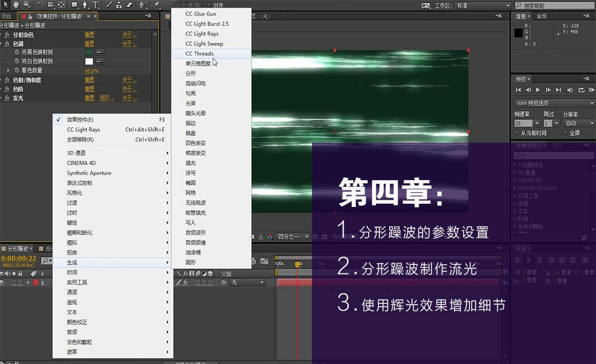Select the Eraser tool
Viewport: 596px width, 364px height.
click(130, 5)
